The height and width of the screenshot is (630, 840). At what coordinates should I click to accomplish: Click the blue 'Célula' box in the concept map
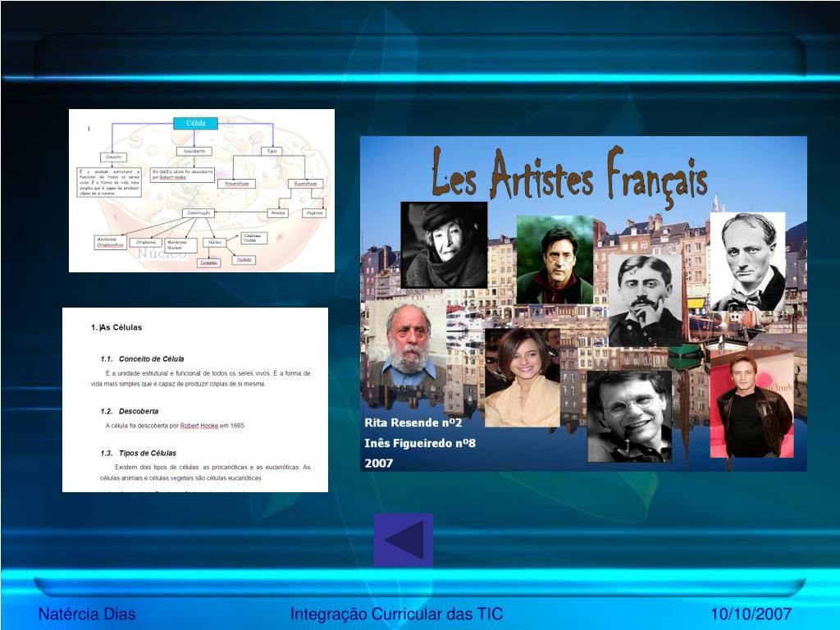coord(195,123)
